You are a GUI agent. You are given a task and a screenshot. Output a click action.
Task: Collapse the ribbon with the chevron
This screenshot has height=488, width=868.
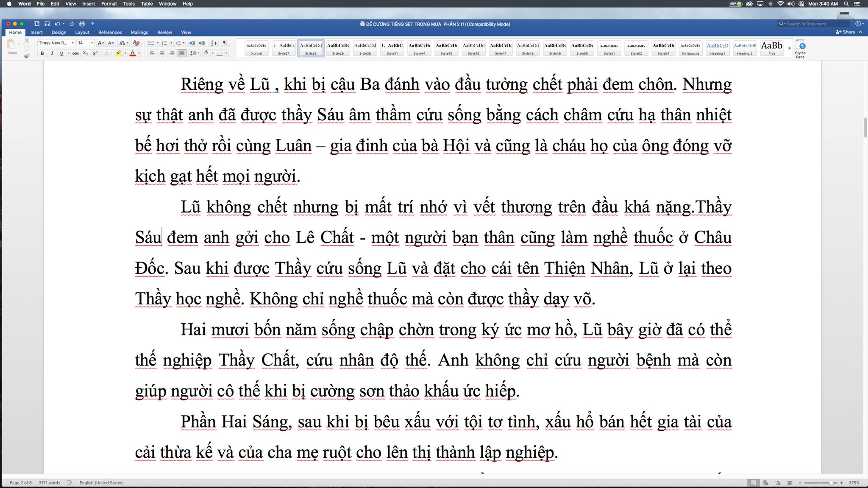point(860,32)
